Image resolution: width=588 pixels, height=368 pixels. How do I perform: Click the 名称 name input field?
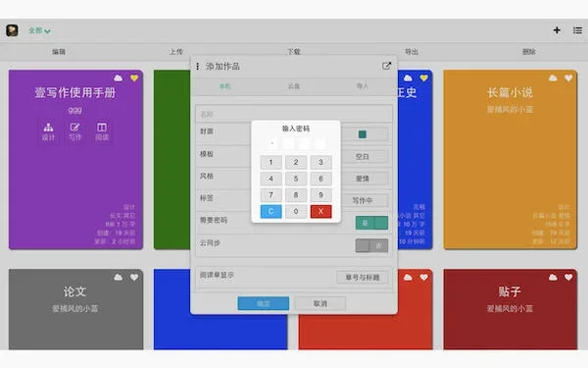pos(294,114)
